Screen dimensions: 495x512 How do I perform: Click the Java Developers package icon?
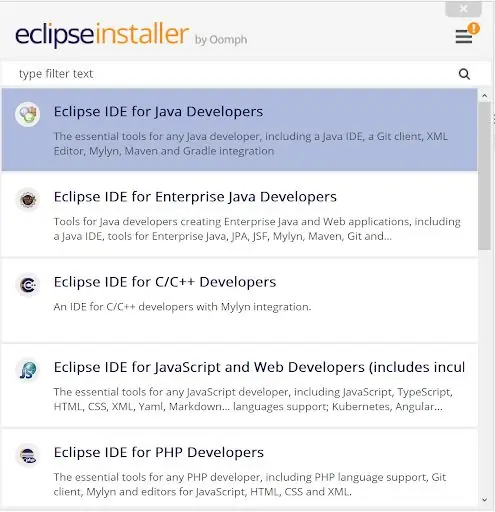(x=28, y=114)
